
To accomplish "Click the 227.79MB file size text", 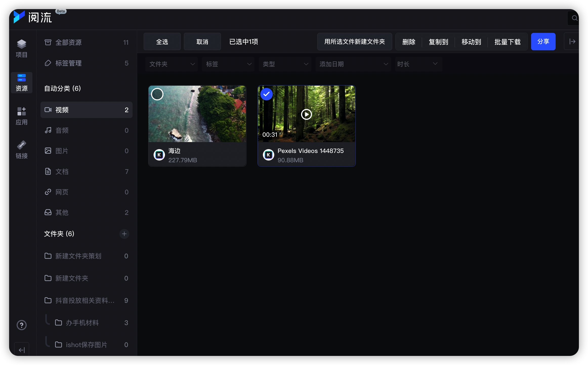I will [x=183, y=160].
